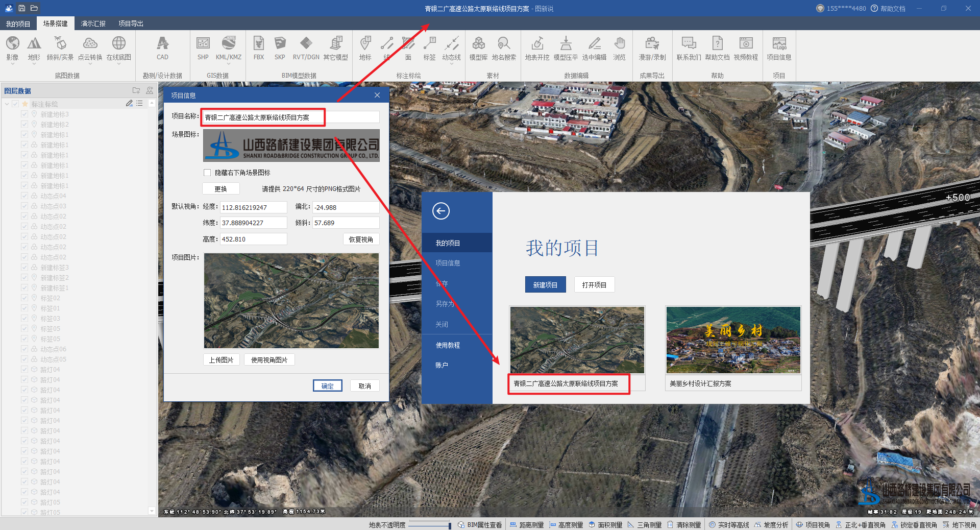Collapse the 标注标绘 tree group
Image resolution: width=980 pixels, height=530 pixels.
click(7, 104)
